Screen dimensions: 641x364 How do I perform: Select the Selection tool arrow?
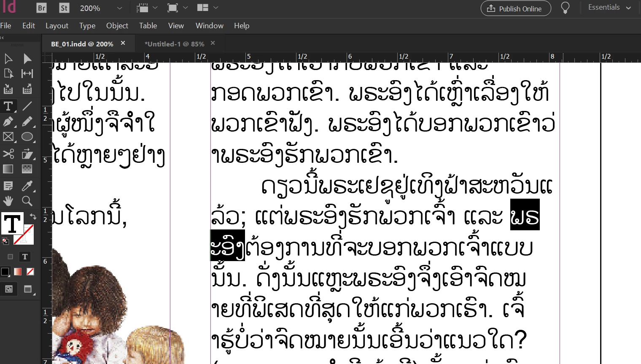coord(8,58)
